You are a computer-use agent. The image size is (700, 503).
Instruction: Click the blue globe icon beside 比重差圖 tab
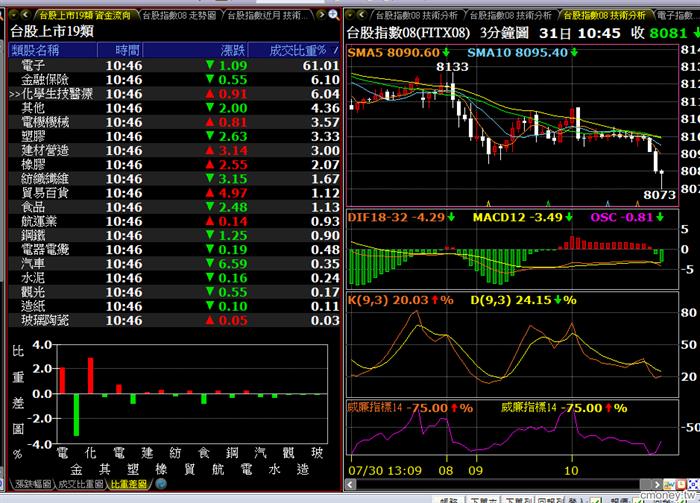tap(161, 483)
